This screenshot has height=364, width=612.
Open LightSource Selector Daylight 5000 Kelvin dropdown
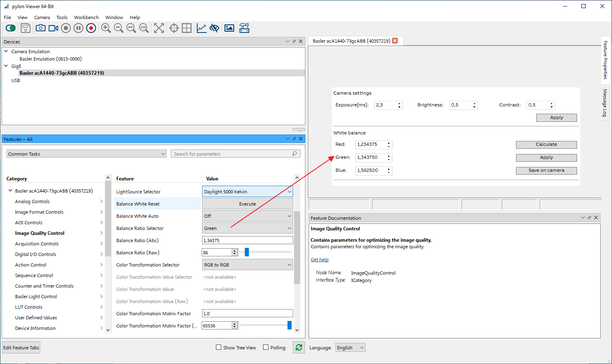[248, 192]
